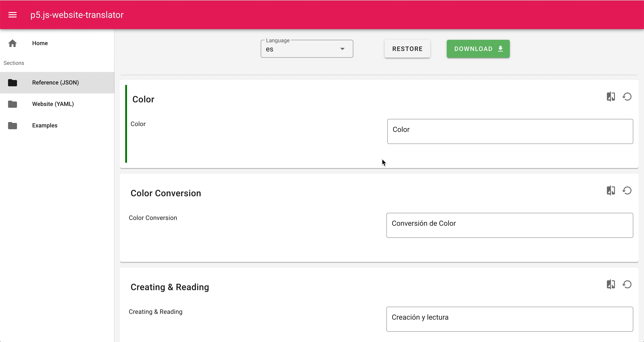
Task: Click the Home sidebar icon
Action: click(12, 43)
